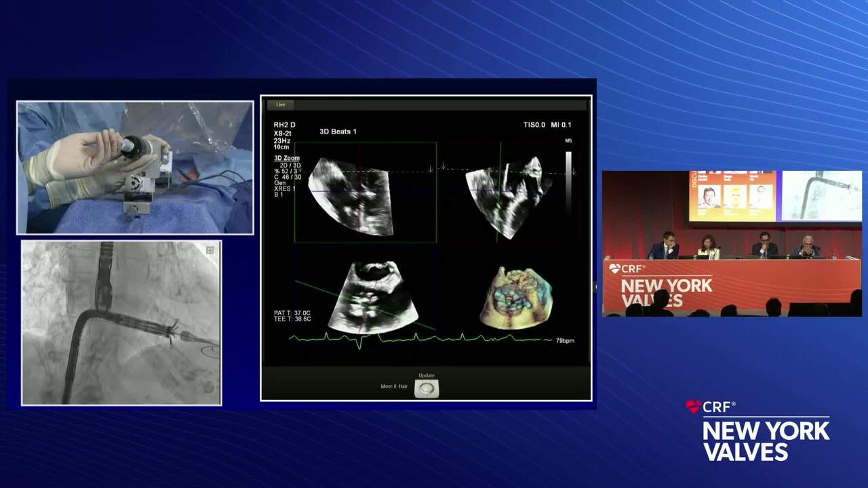This screenshot has height=488, width=868.
Task: Click the 3D Beats 1 setting
Action: tap(338, 131)
